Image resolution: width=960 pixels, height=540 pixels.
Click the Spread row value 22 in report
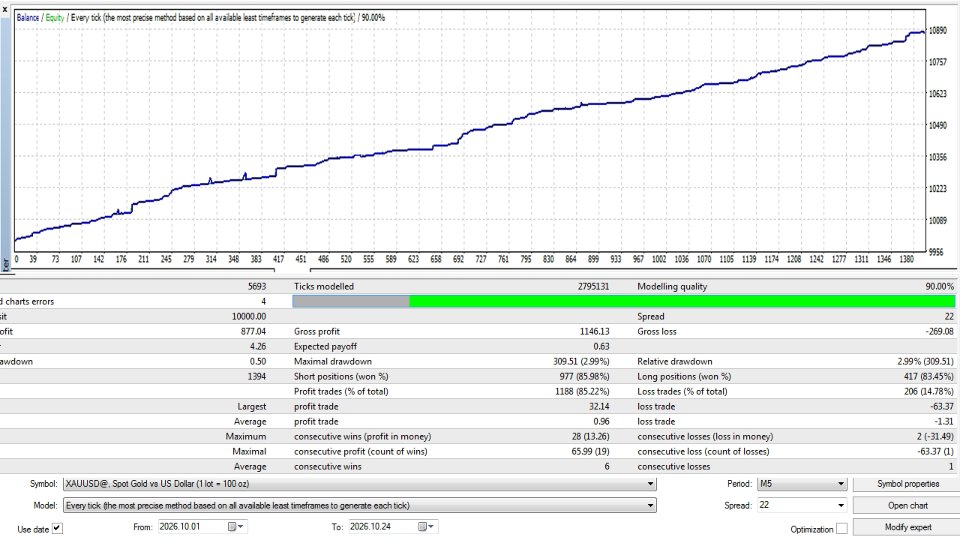[x=949, y=317]
